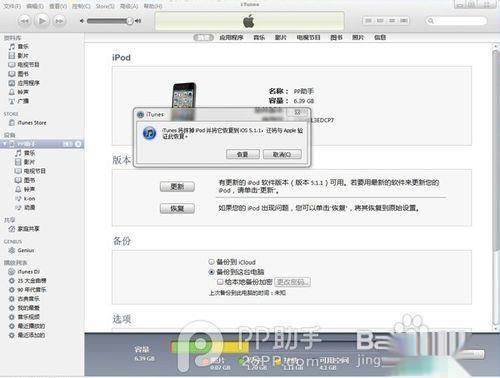Image resolution: width=500 pixels, height=378 pixels.
Task: Open the 高级(A) menu
Action: (x=129, y=6)
